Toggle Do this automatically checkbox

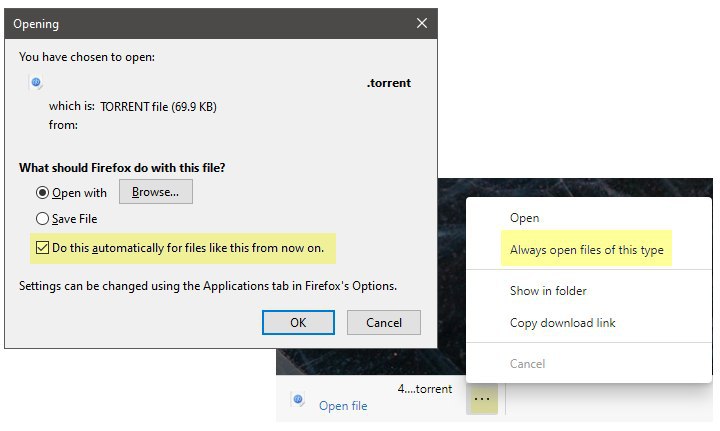click(42, 248)
